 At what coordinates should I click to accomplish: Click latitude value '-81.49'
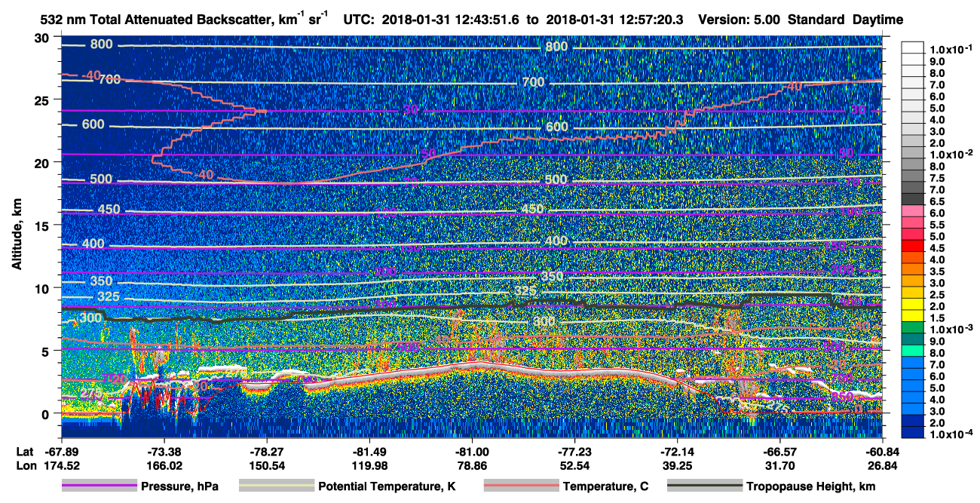pyautogui.click(x=369, y=451)
